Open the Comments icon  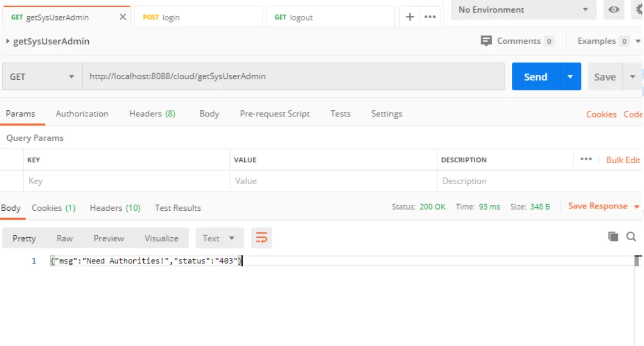point(486,40)
